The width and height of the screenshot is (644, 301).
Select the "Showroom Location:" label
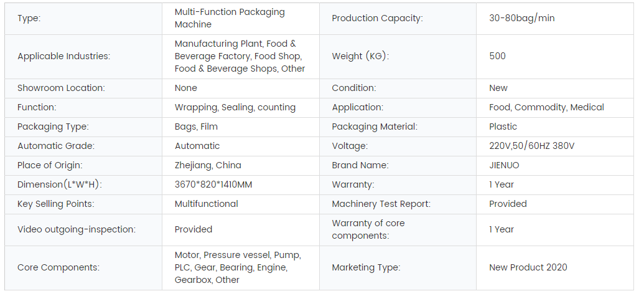point(61,88)
